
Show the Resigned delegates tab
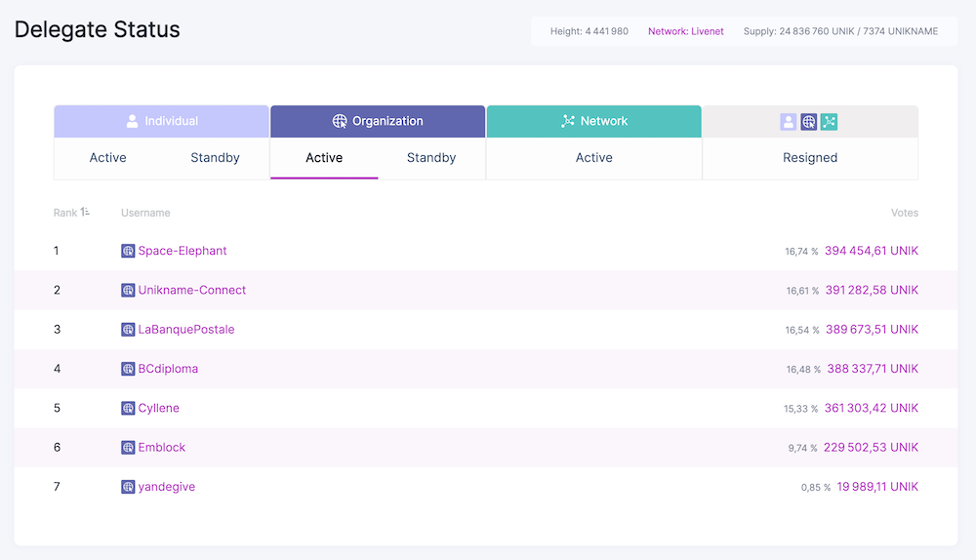[x=810, y=158]
